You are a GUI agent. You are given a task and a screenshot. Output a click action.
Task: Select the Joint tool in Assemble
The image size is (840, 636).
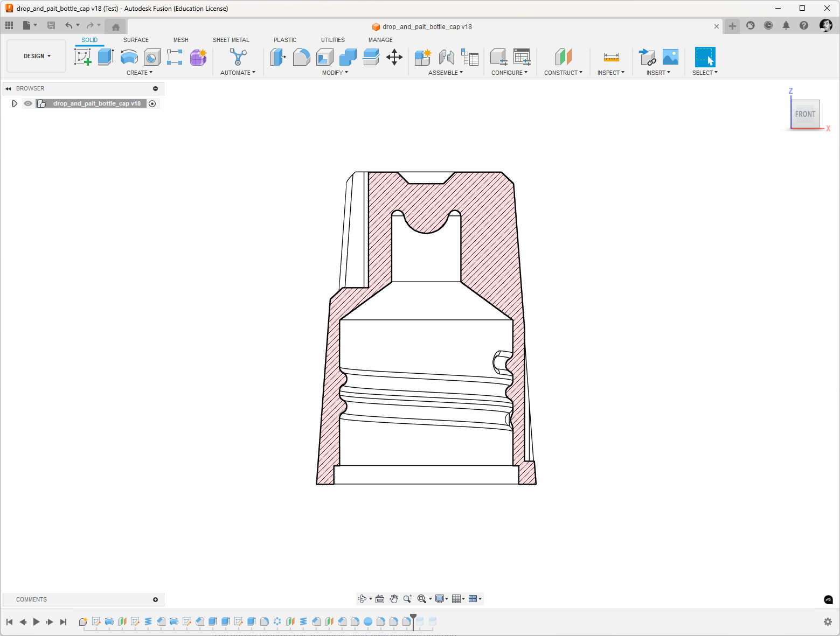point(446,57)
